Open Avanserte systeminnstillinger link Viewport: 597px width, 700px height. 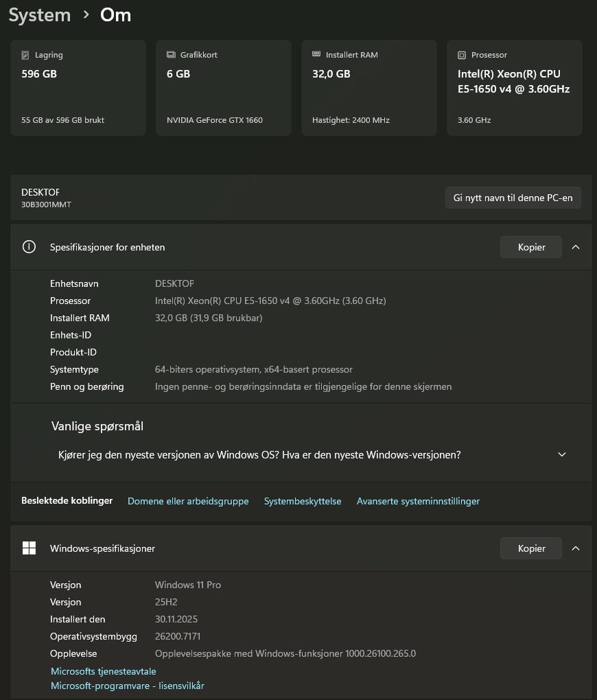click(418, 501)
